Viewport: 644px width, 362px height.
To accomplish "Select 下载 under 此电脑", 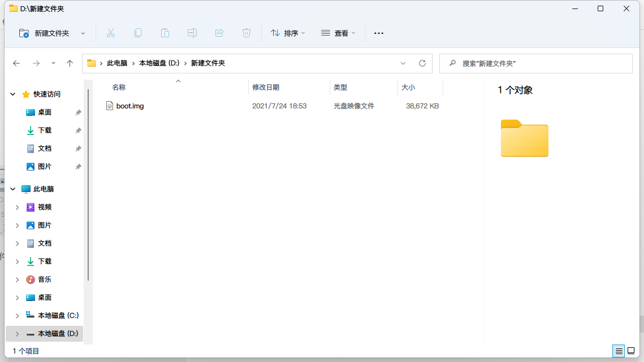I will tap(44, 261).
